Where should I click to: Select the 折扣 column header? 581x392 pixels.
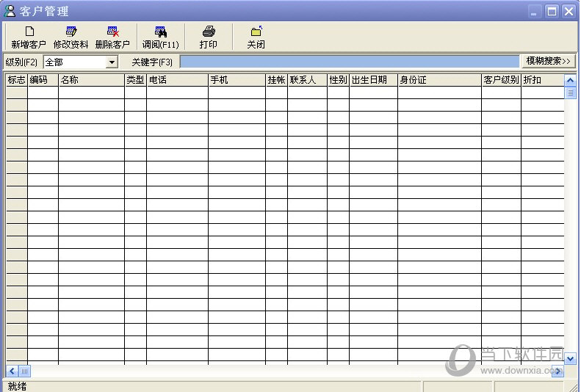click(x=543, y=80)
